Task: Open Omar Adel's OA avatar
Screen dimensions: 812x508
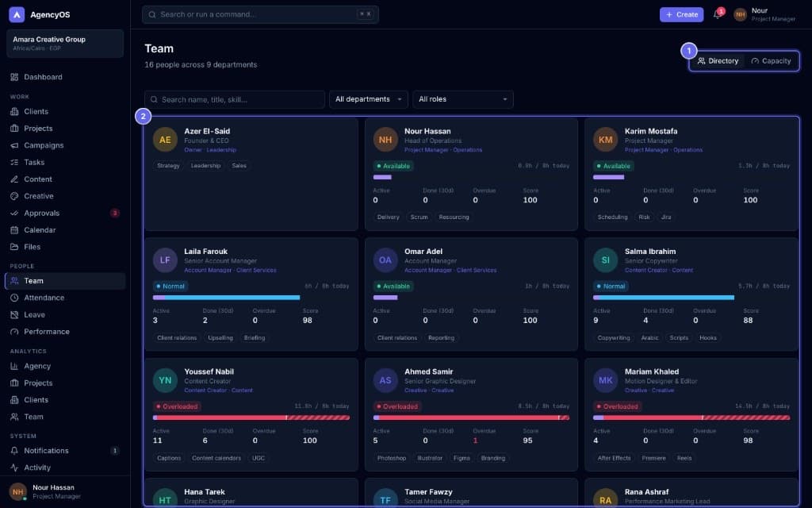Action: 385,260
